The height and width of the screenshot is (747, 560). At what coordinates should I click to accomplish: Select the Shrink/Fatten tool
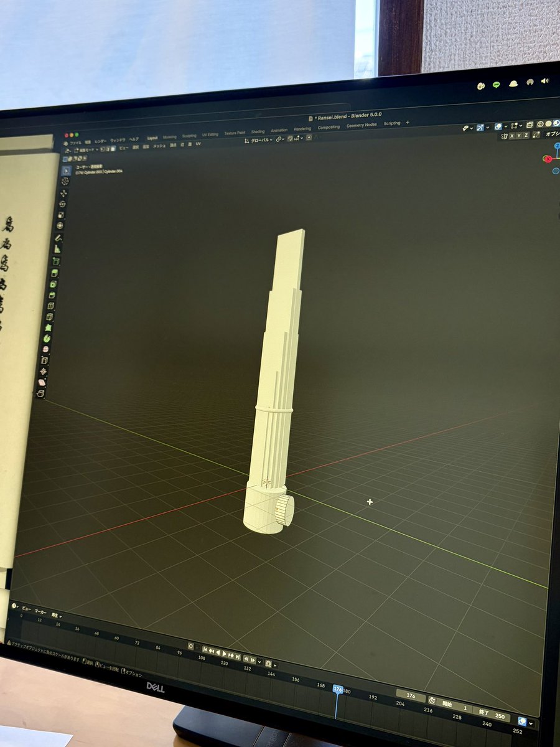[x=43, y=372]
